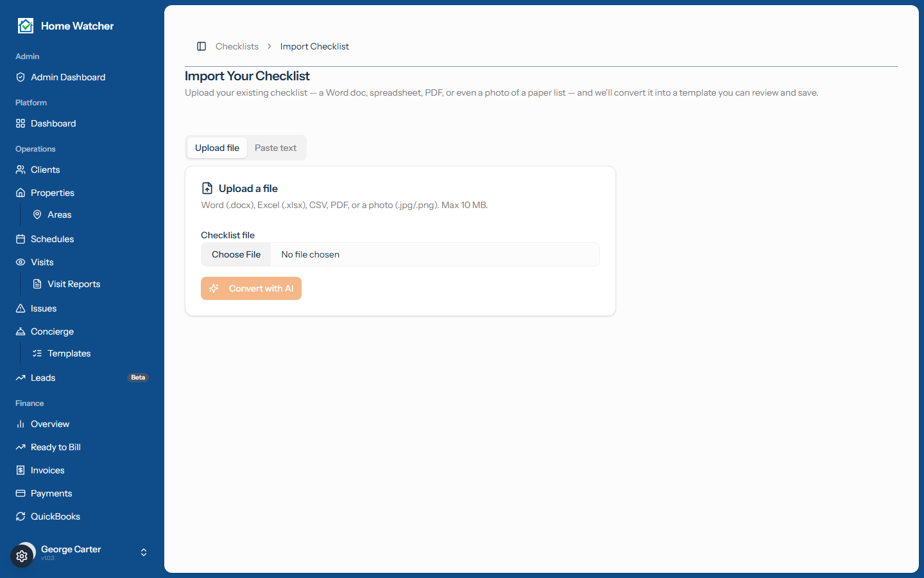
Task: Click the 'Checklist file' label
Action: (228, 235)
